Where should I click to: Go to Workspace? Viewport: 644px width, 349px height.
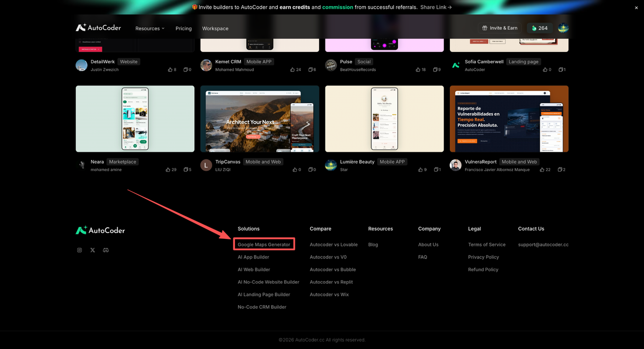click(215, 28)
